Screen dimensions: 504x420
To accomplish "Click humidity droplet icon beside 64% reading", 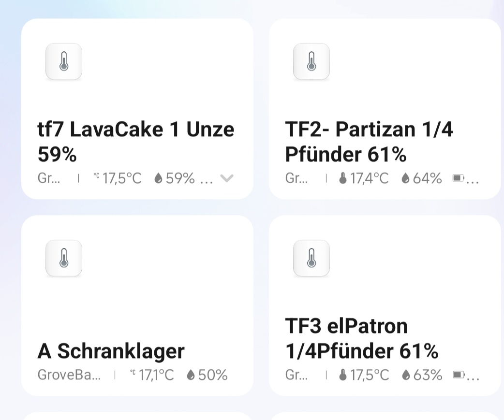I will click(405, 178).
